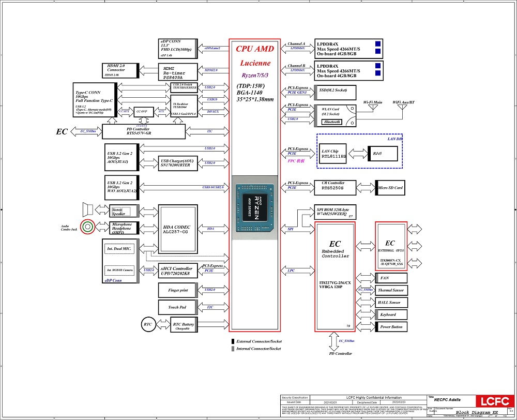Click the "Lucienne" codename text

click(x=255, y=63)
